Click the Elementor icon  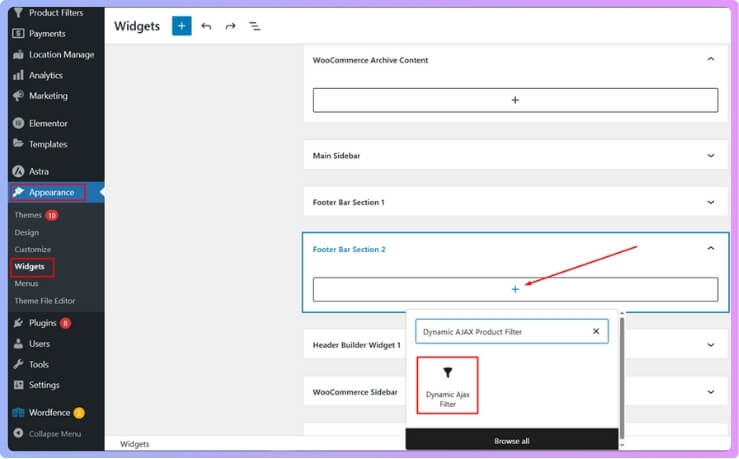tap(18, 123)
